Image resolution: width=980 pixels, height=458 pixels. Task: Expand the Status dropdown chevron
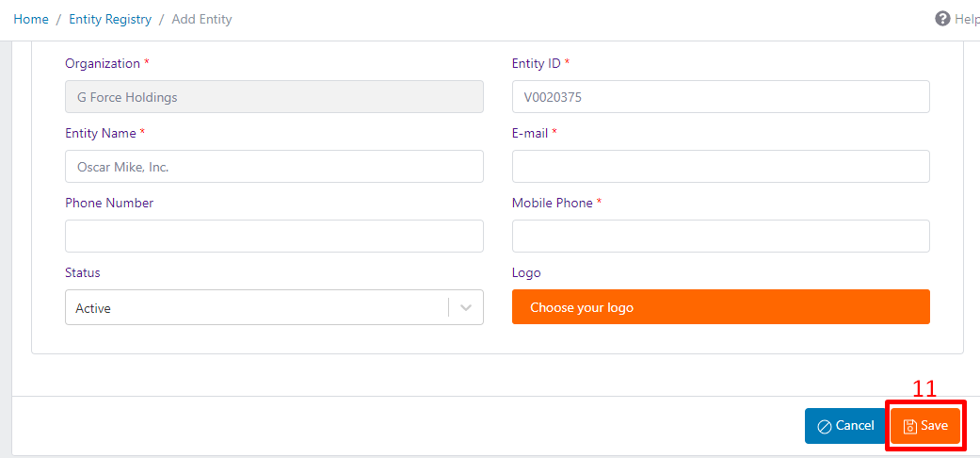click(x=466, y=307)
